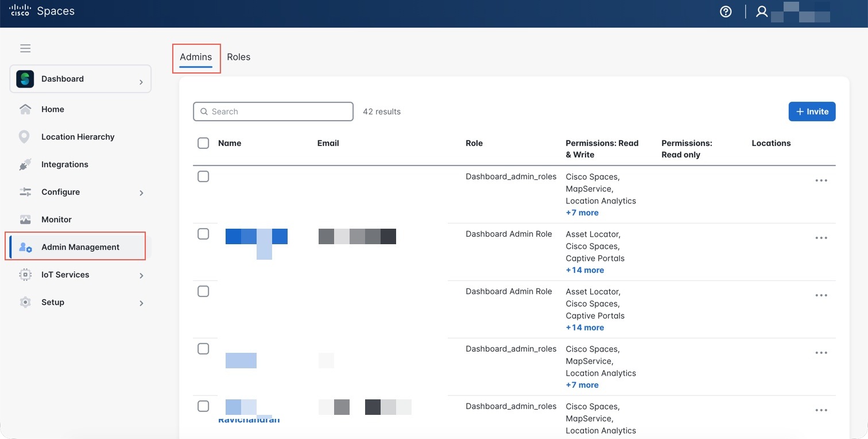Click "Dashboard_admin_roles" in the fourth row
Image resolution: width=868 pixels, height=439 pixels.
click(x=511, y=349)
